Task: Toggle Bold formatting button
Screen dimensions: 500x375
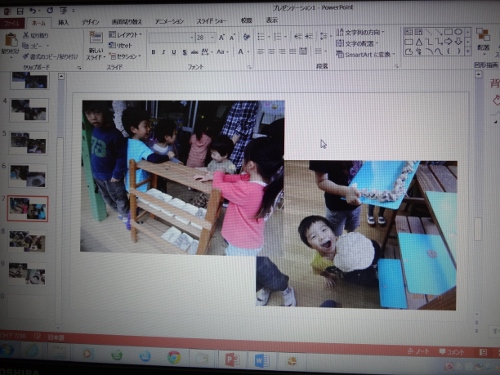Action: coord(153,52)
